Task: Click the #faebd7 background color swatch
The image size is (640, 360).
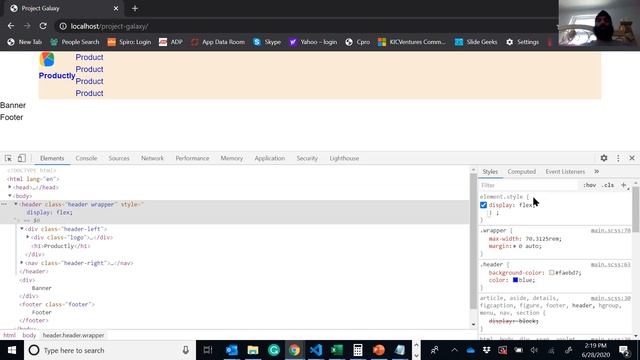Action: click(551, 272)
